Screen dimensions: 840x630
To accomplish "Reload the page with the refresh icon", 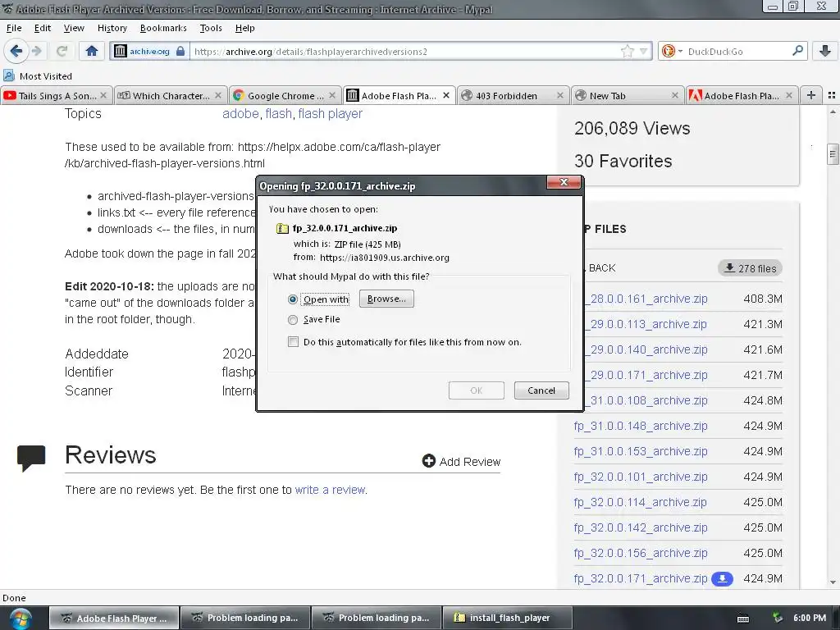I will [x=62, y=51].
